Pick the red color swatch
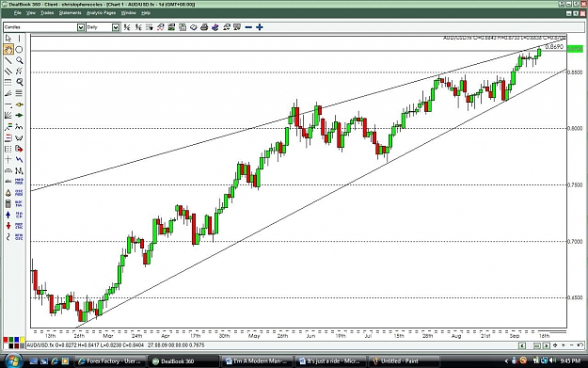 coord(6,340)
